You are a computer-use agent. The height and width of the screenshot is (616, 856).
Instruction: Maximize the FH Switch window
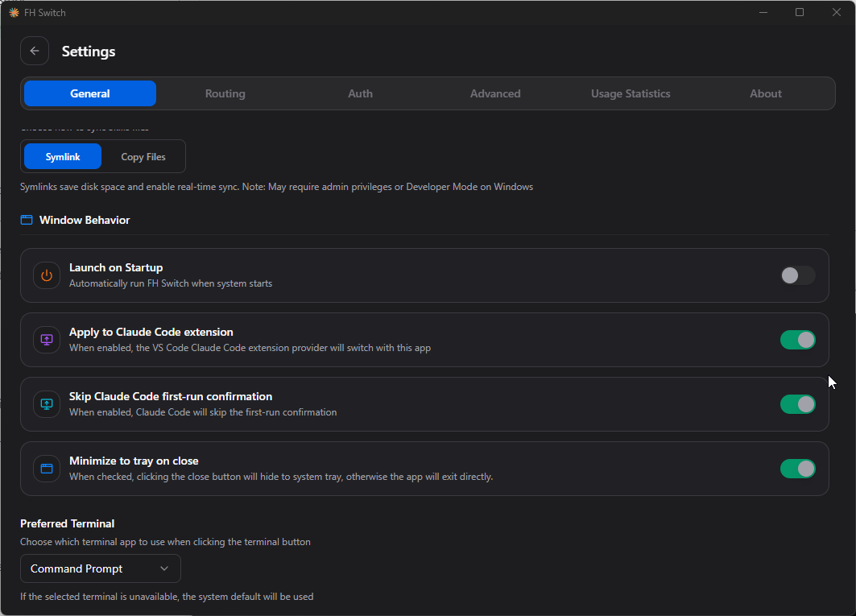pos(800,13)
